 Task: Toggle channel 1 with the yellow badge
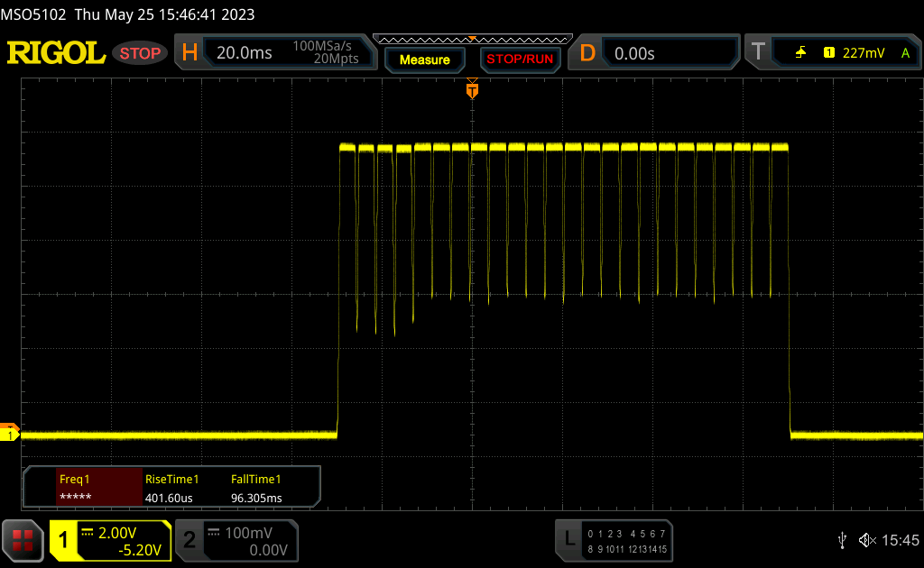(64, 540)
